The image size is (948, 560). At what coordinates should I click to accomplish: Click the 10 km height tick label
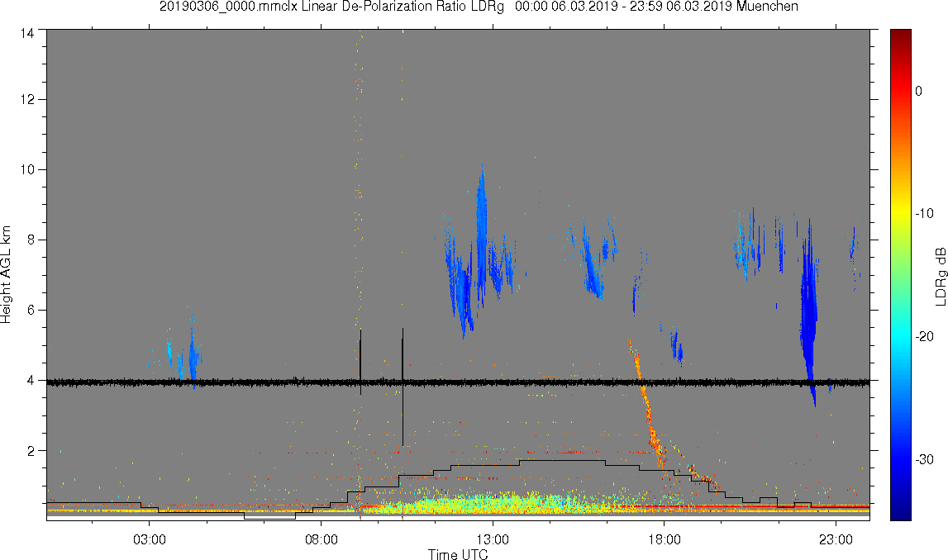tap(26, 170)
